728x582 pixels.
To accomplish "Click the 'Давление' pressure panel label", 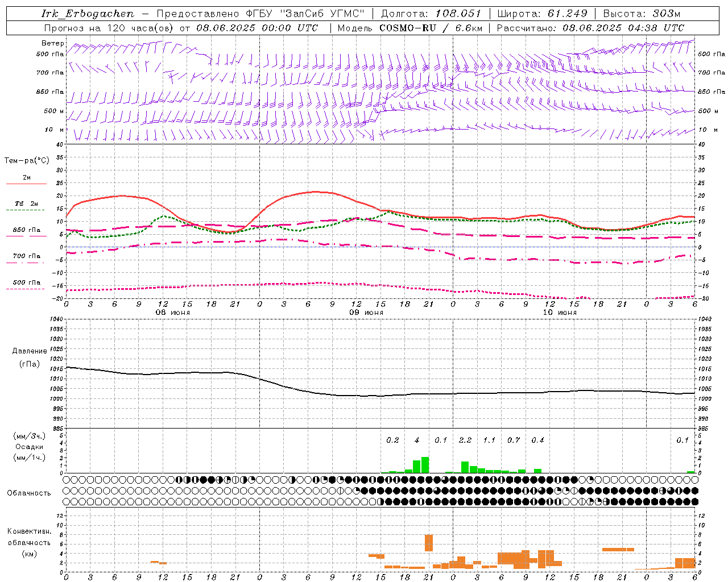I will click(x=30, y=351).
